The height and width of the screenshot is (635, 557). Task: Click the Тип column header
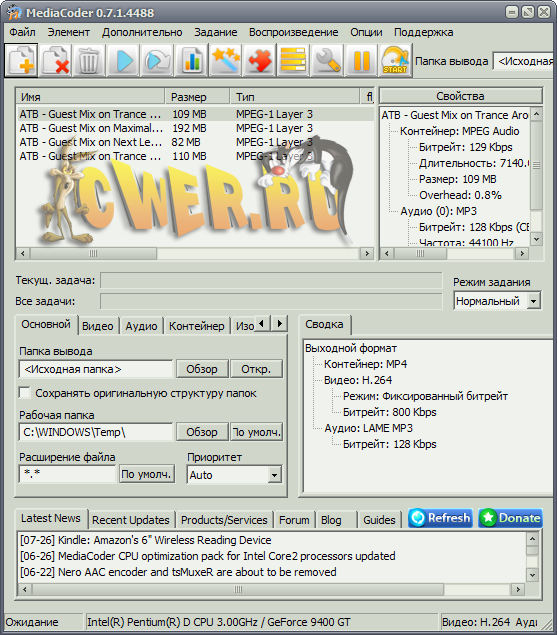(295, 97)
